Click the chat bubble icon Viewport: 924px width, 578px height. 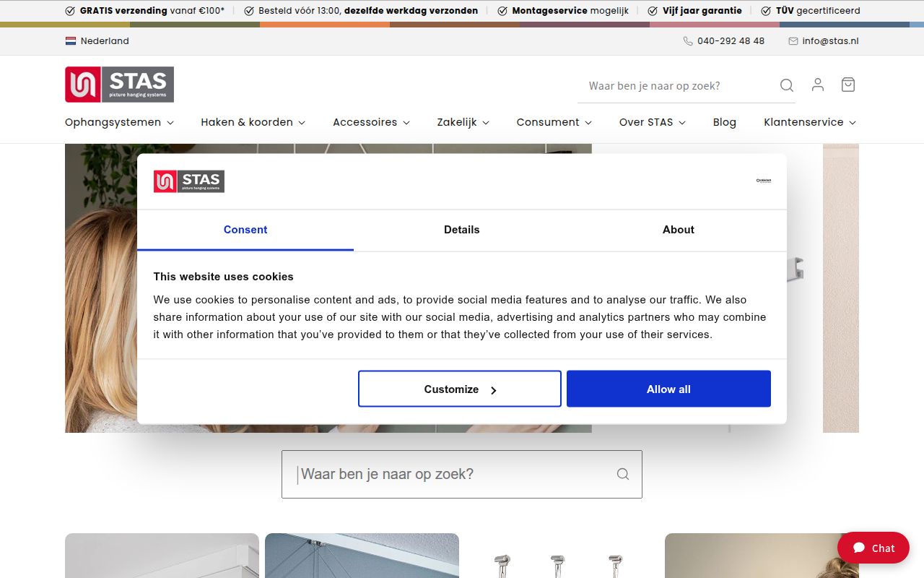(859, 548)
